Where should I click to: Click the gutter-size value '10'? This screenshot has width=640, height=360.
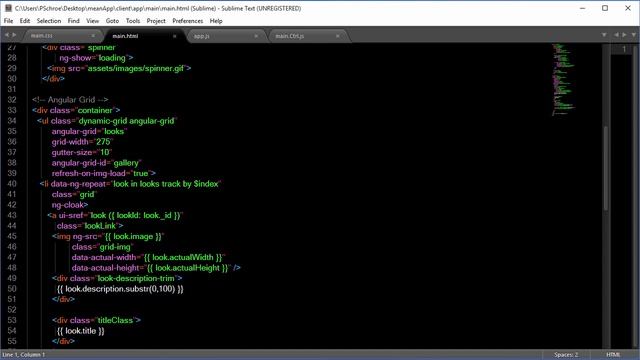[105, 152]
